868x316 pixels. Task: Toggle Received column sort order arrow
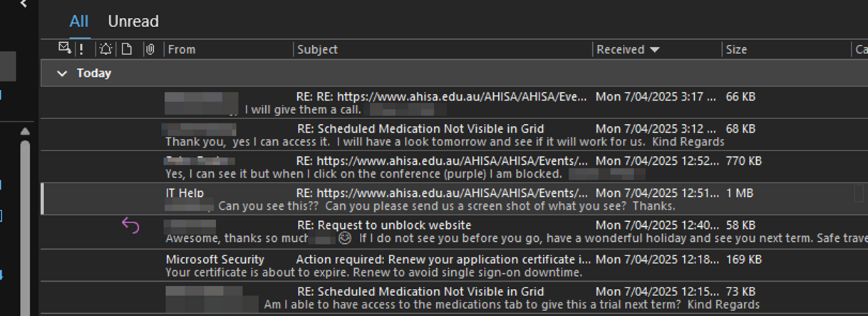[x=654, y=50]
